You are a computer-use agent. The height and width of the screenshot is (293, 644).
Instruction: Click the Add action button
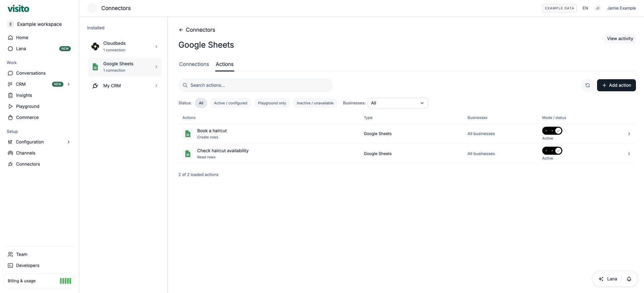pos(616,85)
